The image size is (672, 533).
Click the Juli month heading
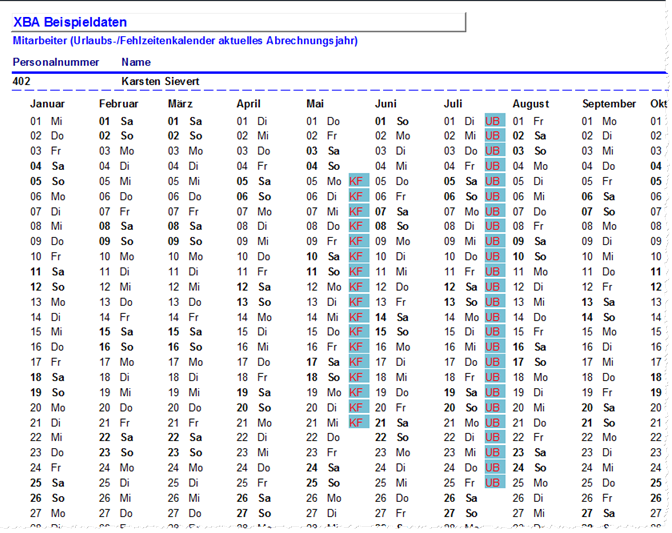(453, 104)
